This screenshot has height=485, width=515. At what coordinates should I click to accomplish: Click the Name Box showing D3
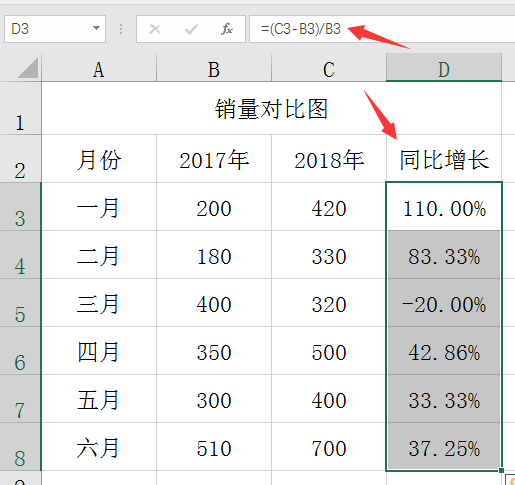pos(55,29)
